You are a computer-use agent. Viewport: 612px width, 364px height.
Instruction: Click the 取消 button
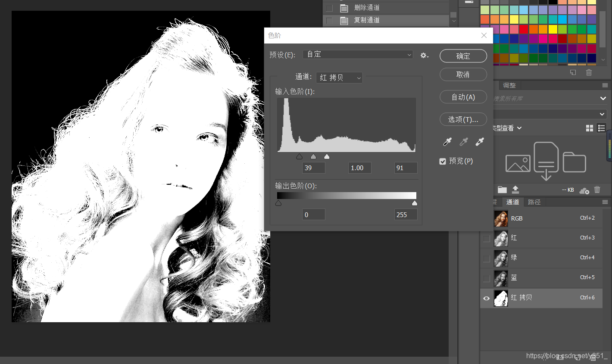pos(463,75)
